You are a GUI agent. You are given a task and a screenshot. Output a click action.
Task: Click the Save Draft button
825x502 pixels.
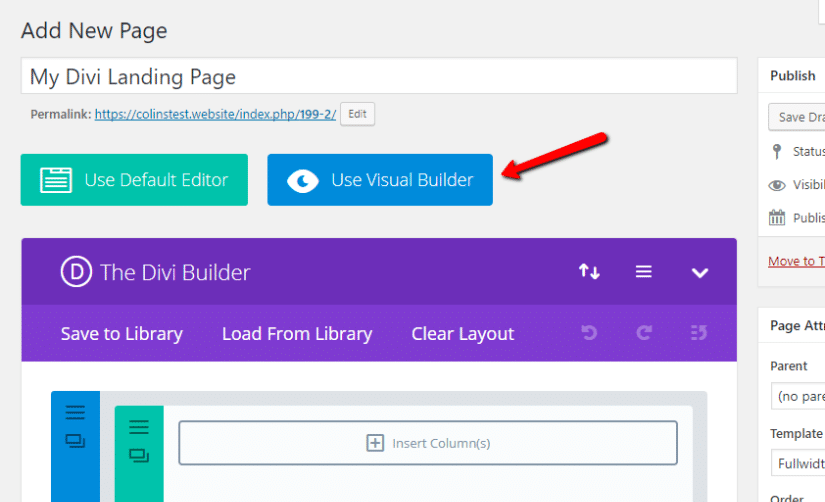[x=797, y=117]
